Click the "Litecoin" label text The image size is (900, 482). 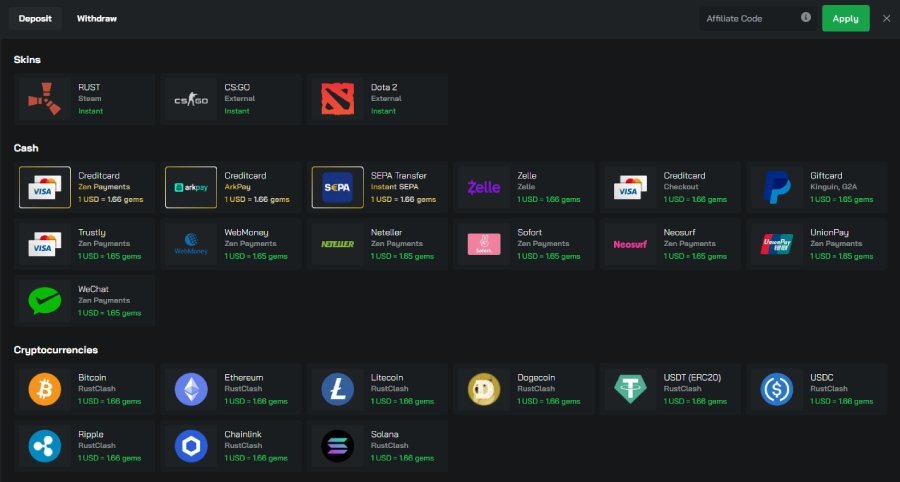(387, 378)
